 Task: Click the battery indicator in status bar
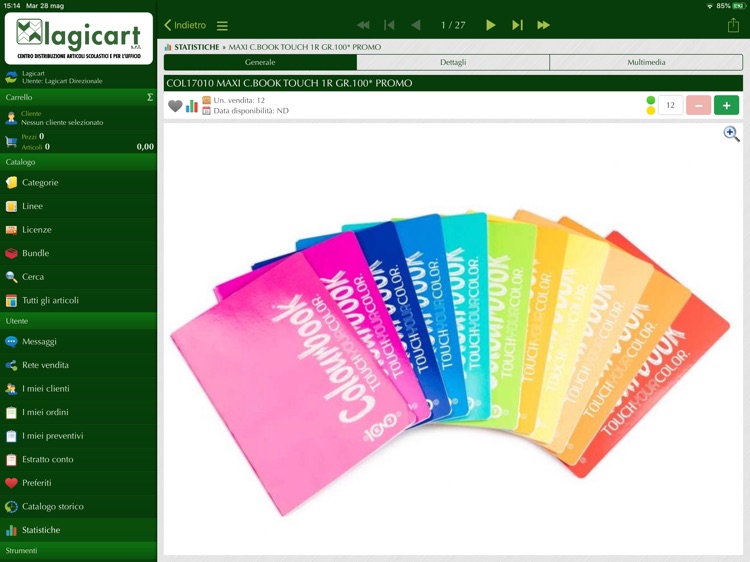[x=739, y=6]
